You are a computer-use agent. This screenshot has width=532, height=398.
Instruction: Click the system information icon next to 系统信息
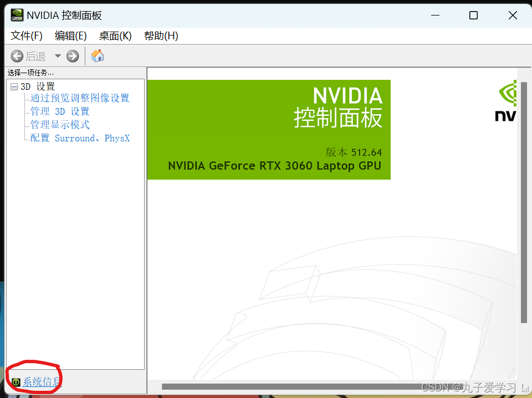pyautogui.click(x=16, y=382)
